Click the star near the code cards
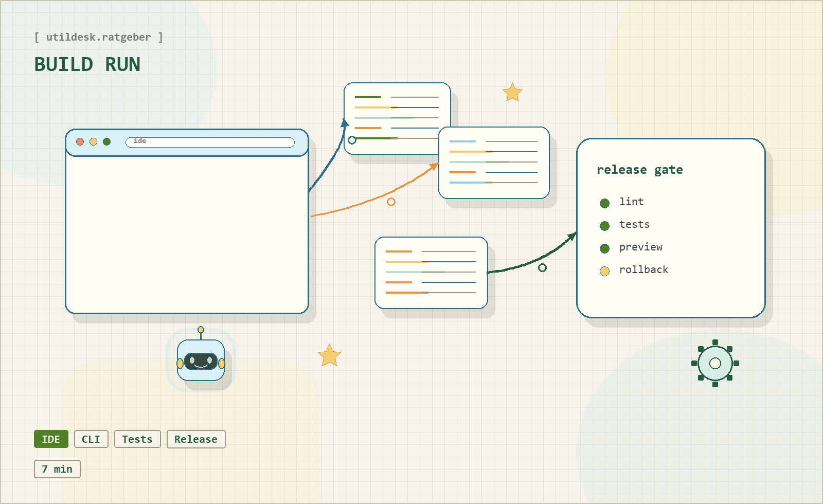Screen dimensions: 823x504 512,93
